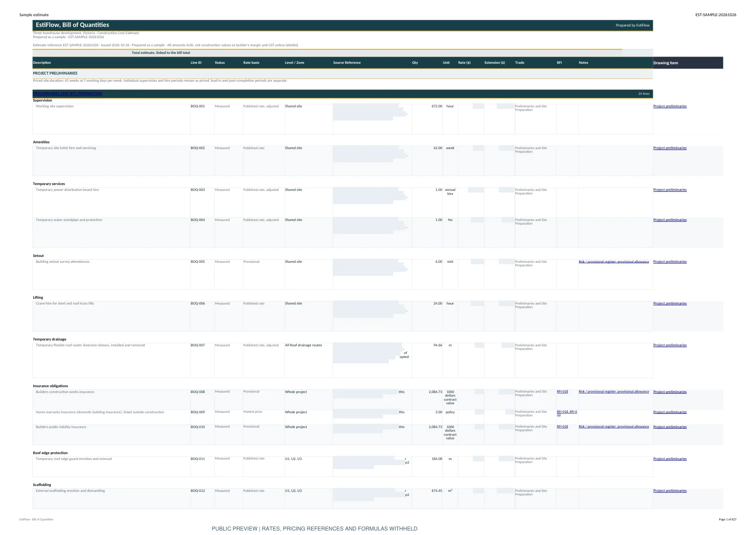The height and width of the screenshot is (535, 756).
Task: Select the 'EstiFlow, Bill of Quantities' title
Action: pos(73,25)
